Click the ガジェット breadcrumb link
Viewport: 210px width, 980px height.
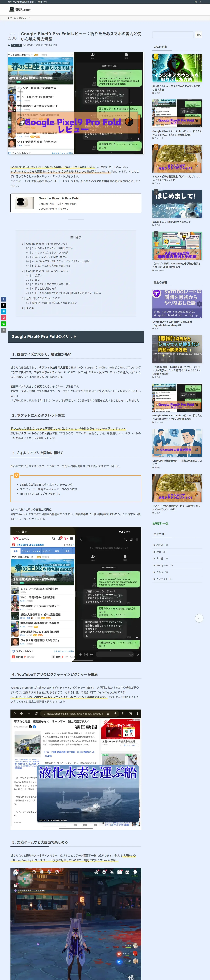pyautogui.click(x=24, y=18)
